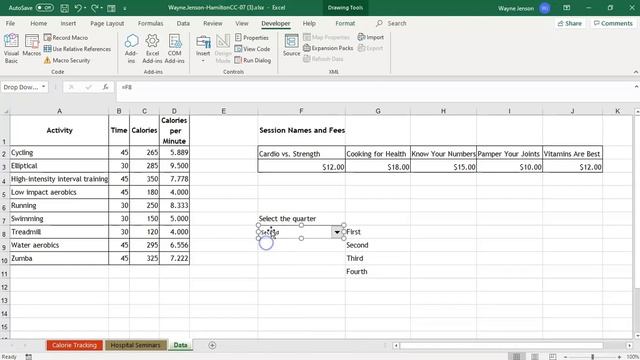Open control Properties
This screenshot has width=640, height=360.
click(x=252, y=38)
